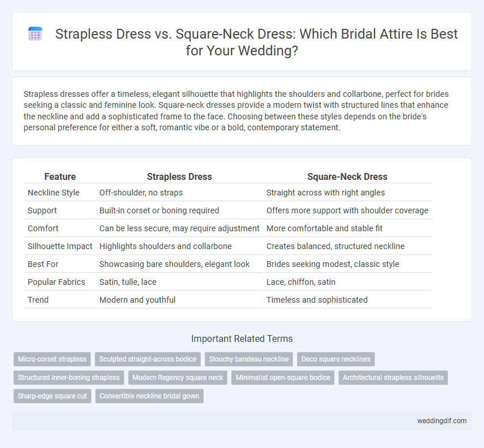Viewport: 484px width, 448px height.
Task: Open the Minimalist open-square bodice tag
Action: (283, 378)
